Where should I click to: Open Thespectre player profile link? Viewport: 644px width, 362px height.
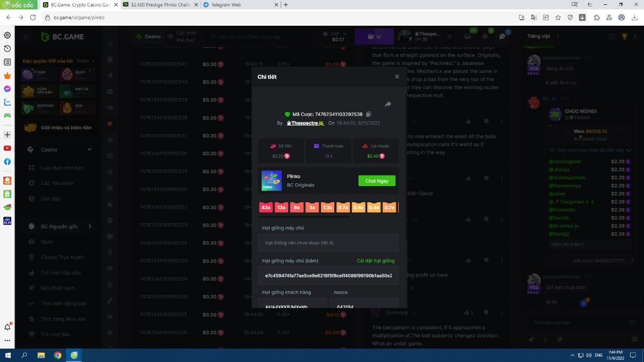pyautogui.click(x=305, y=123)
